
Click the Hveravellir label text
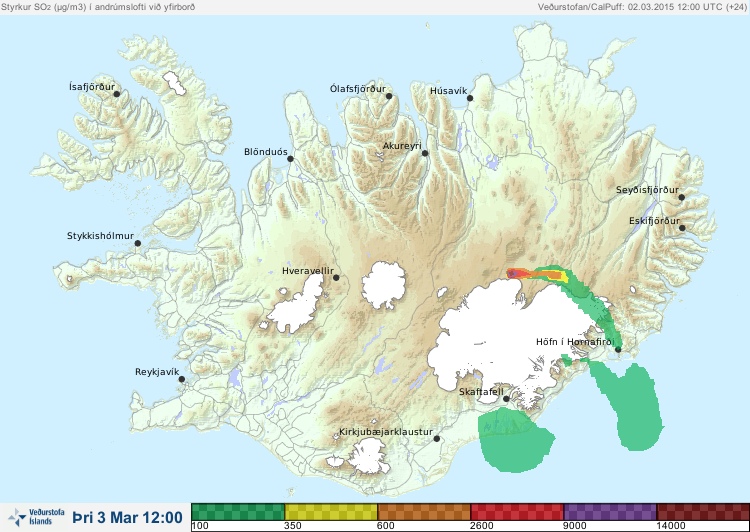[308, 271]
